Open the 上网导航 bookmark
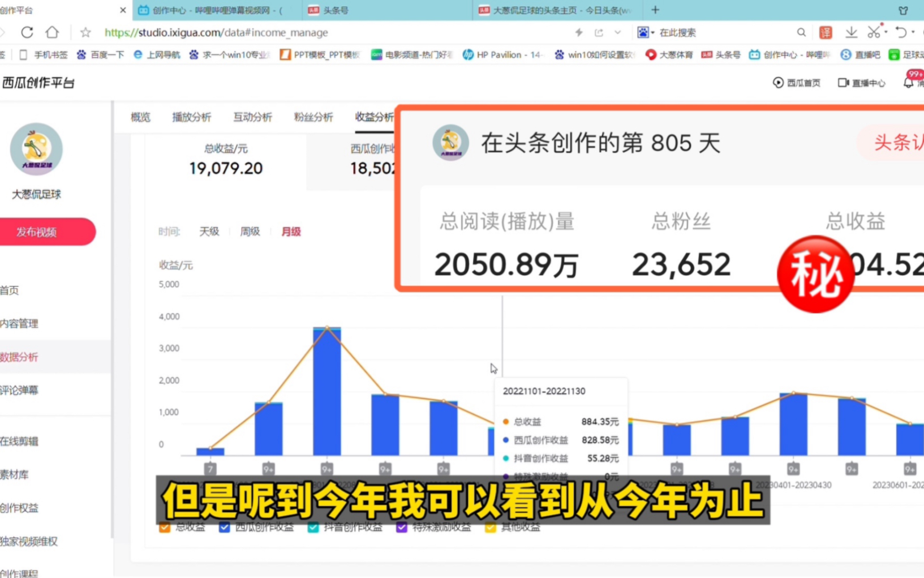Viewport: 924px width, 578px height. [156, 54]
